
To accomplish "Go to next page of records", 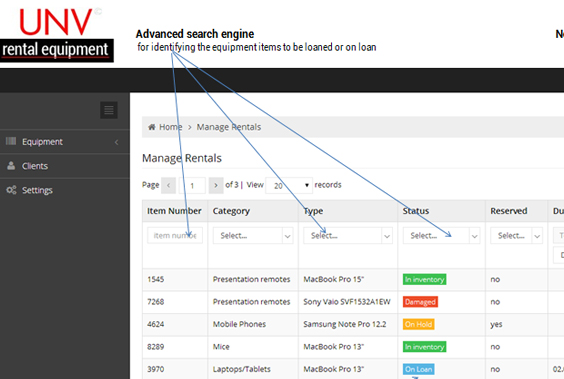I will point(216,186).
